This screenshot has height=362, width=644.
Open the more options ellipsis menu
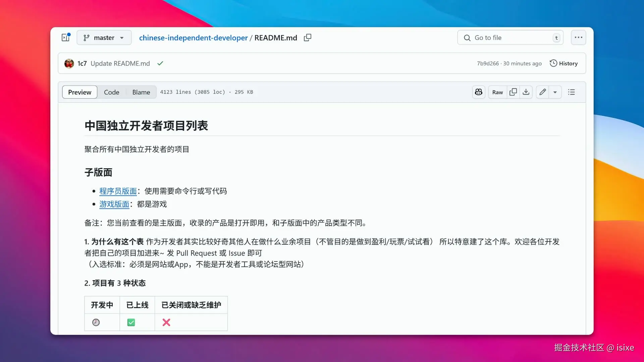coord(578,38)
